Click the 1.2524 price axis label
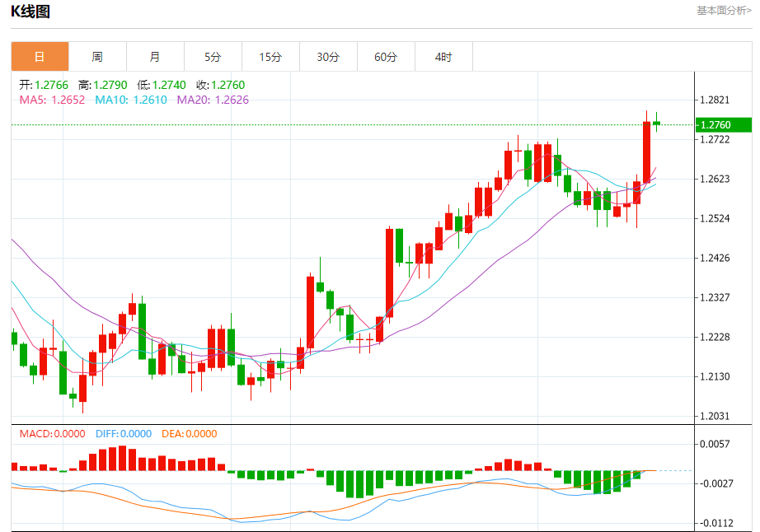The height and width of the screenshot is (532, 760). click(x=715, y=219)
